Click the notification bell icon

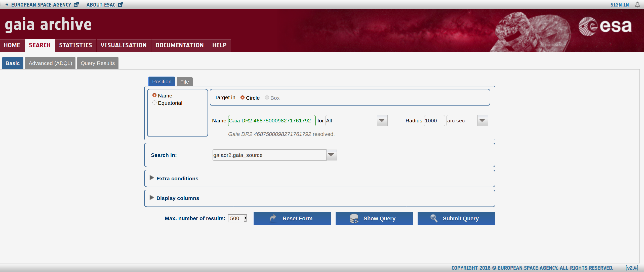click(637, 5)
